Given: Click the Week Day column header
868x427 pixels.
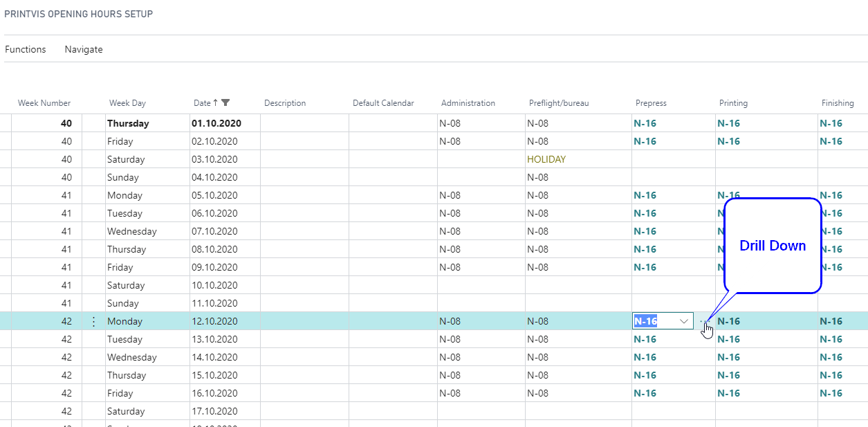Looking at the screenshot, I should click(x=127, y=103).
